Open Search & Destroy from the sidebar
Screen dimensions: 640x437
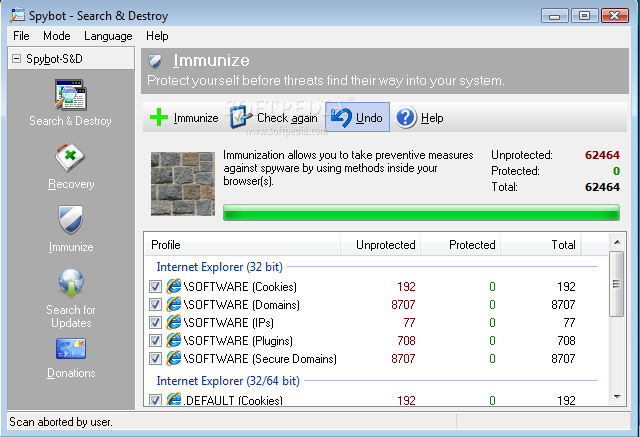70,97
